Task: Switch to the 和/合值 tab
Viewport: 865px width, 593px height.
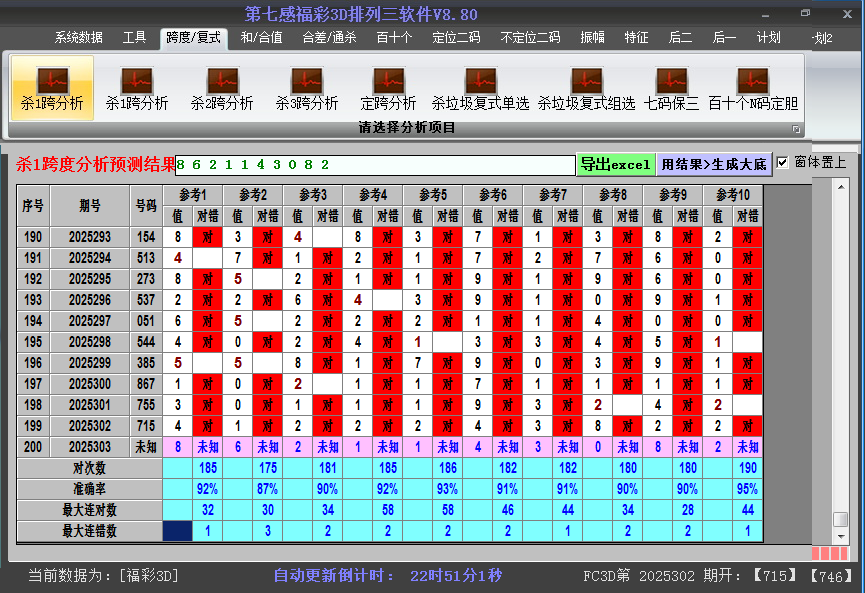Action: click(x=261, y=38)
